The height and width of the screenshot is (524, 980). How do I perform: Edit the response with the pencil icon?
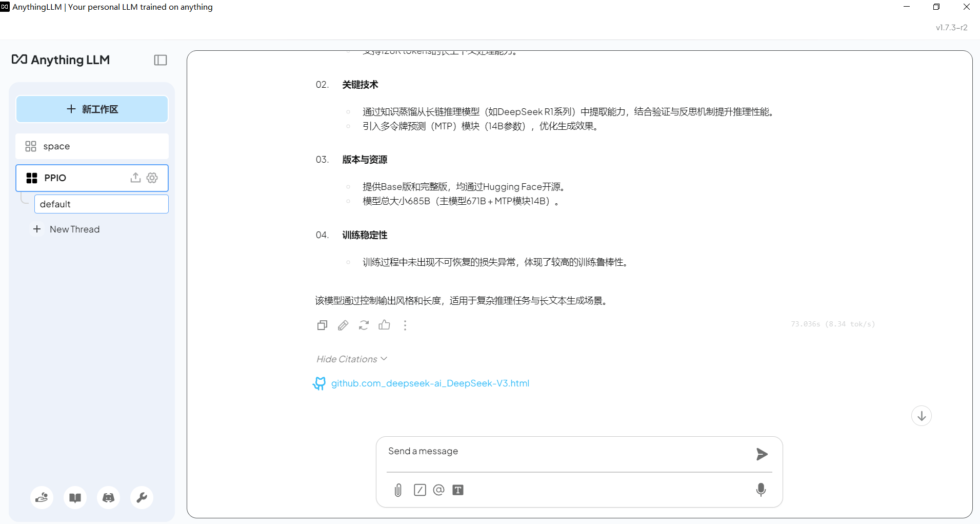[343, 325]
